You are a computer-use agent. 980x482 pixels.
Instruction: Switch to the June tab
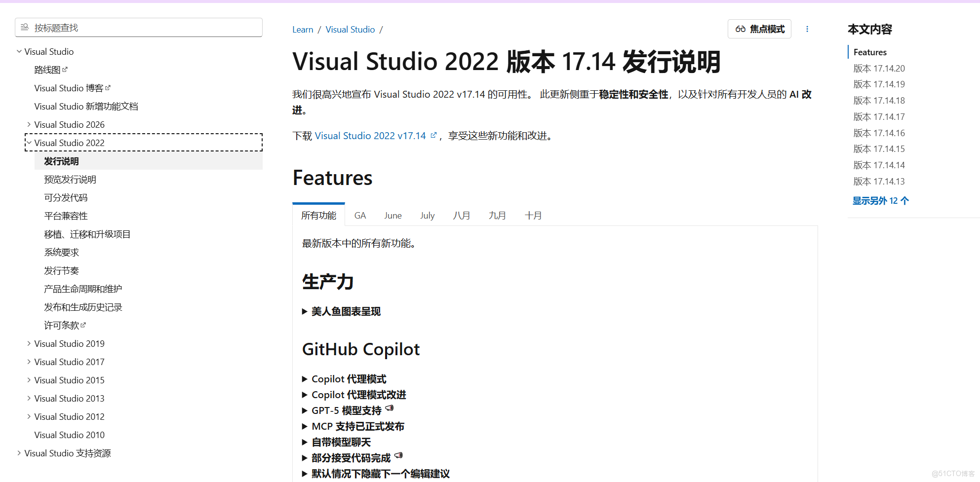(x=393, y=215)
